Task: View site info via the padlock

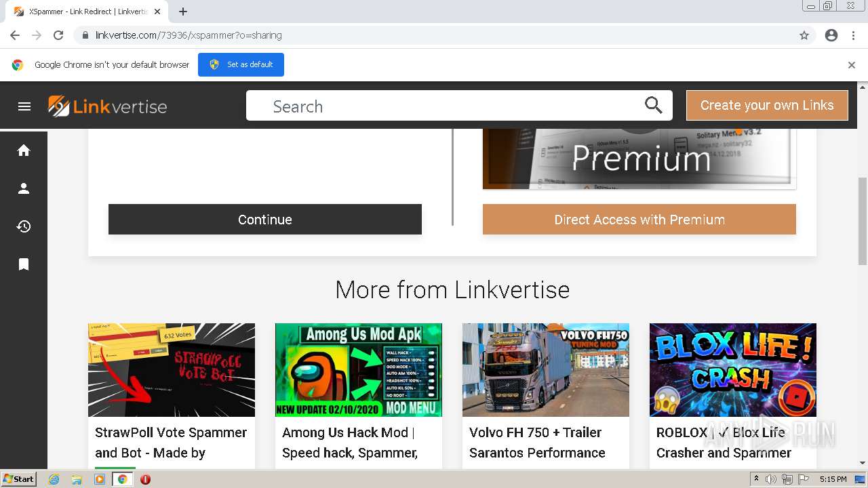Action: tap(85, 35)
